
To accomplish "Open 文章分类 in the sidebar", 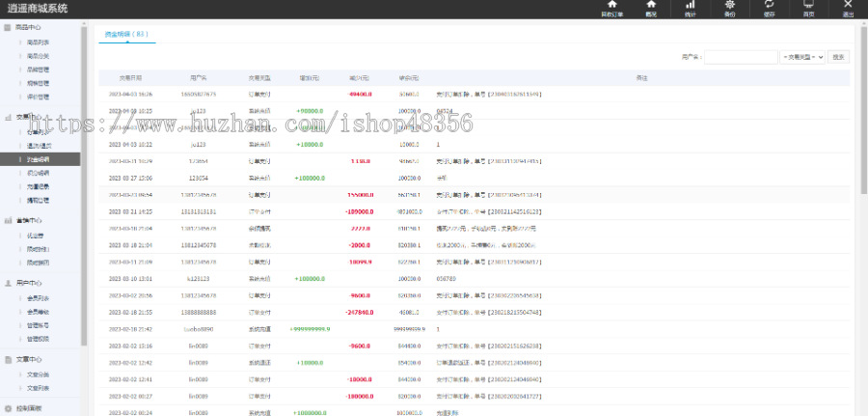I will point(38,374).
